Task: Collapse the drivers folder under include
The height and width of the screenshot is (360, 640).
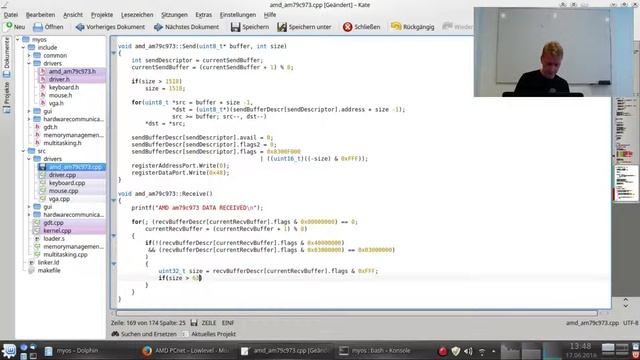Action: click(29, 63)
